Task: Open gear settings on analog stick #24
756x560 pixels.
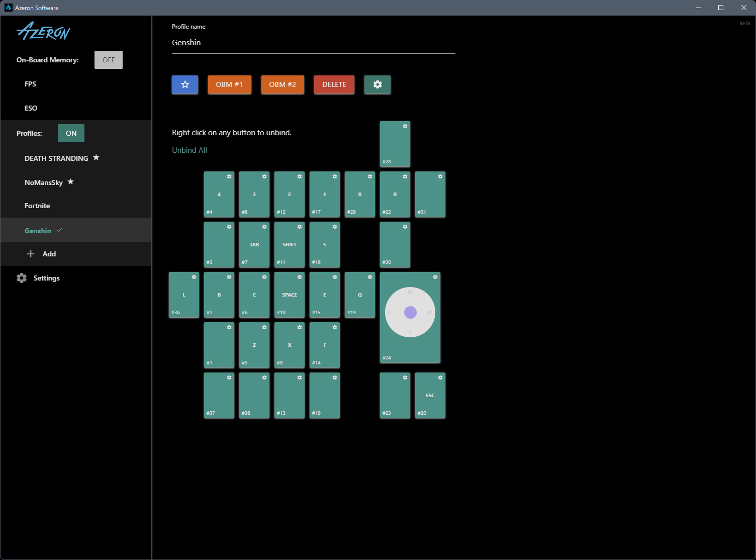Action: (x=435, y=277)
